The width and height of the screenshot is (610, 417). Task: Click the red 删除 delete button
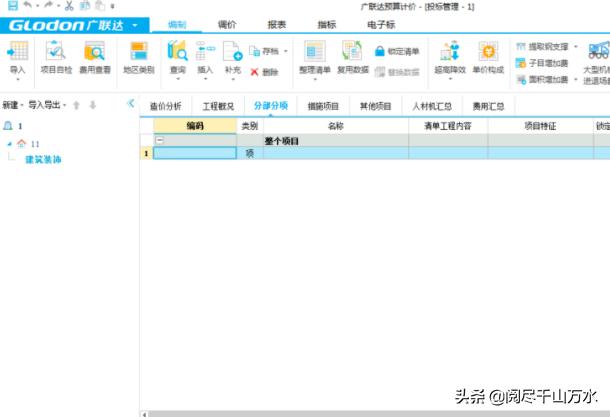pyautogui.click(x=264, y=72)
